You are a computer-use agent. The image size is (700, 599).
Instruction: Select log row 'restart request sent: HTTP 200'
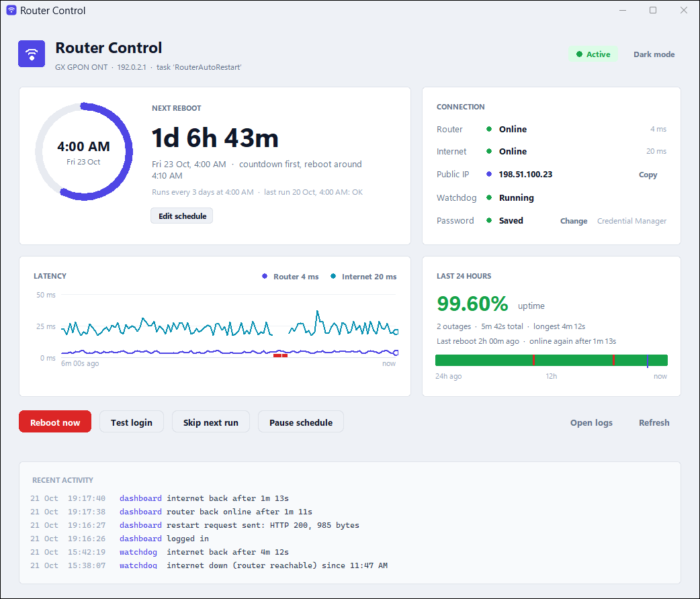(195, 525)
